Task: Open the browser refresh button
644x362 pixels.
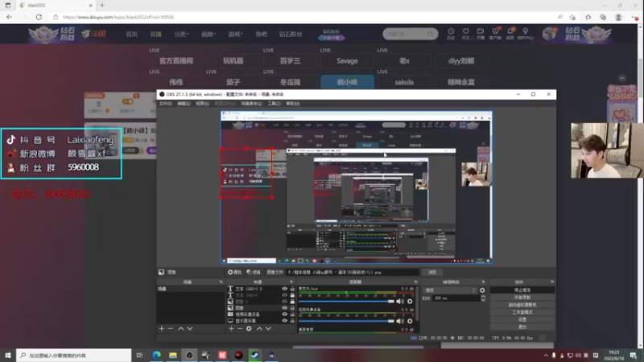Action: click(x=39, y=17)
